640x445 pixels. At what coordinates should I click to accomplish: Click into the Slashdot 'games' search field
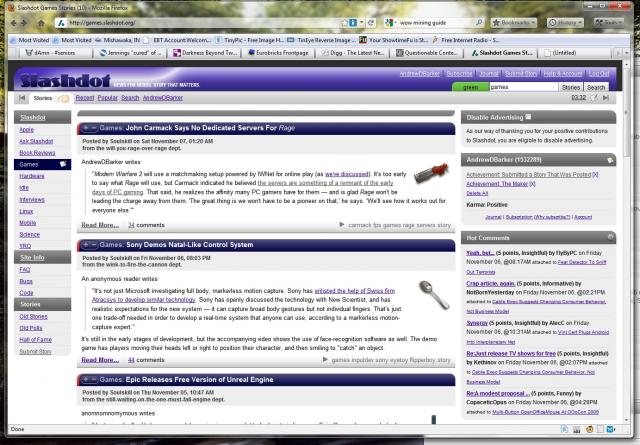523,87
